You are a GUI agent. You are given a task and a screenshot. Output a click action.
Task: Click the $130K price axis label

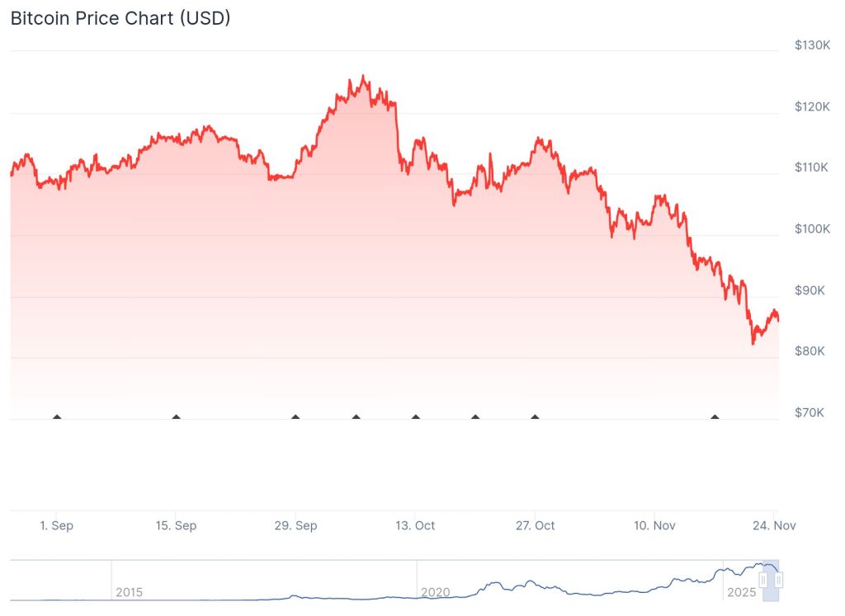812,45
